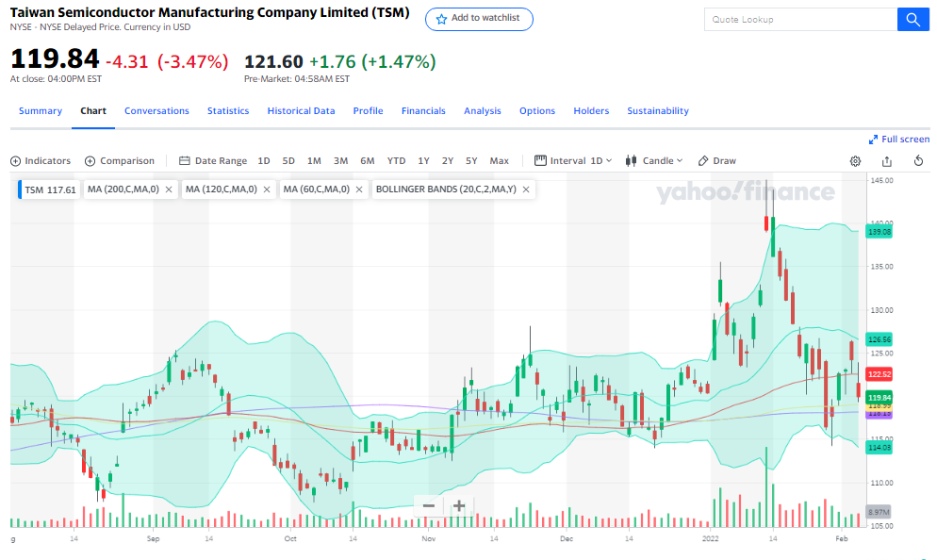Open the Options tab
The image size is (937, 560).
click(537, 111)
